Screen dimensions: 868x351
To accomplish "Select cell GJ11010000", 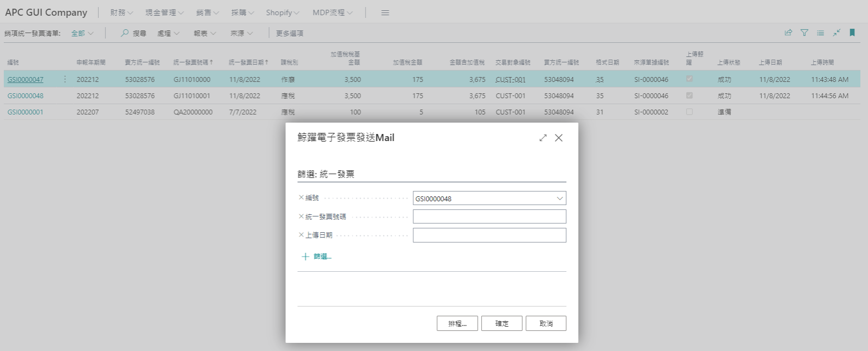I will pos(192,79).
